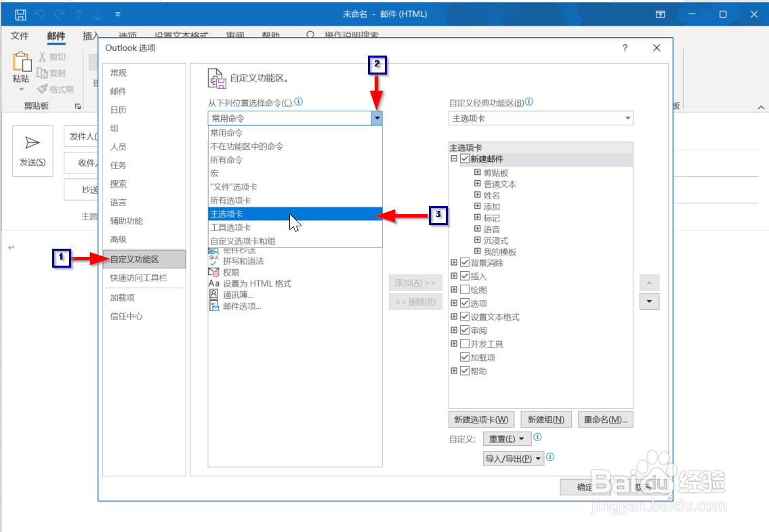Toggle the 选项 tab checkbox
Viewport: 769px width, 532px height.
[x=464, y=304]
